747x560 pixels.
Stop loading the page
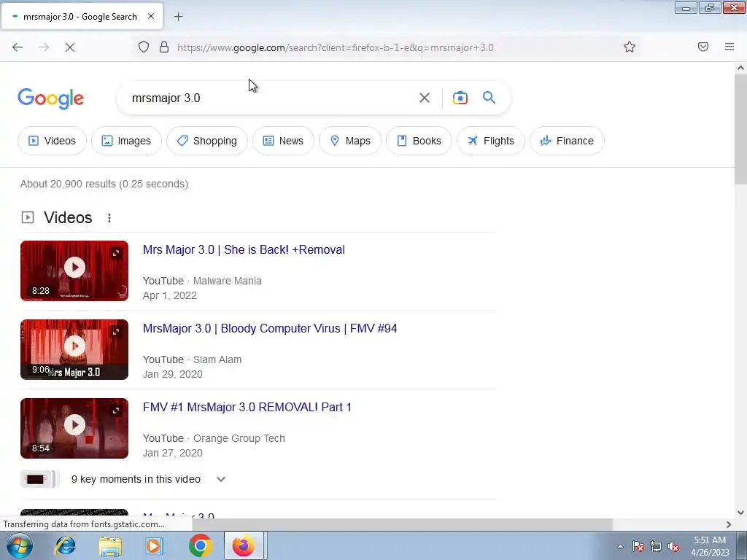[x=70, y=47]
